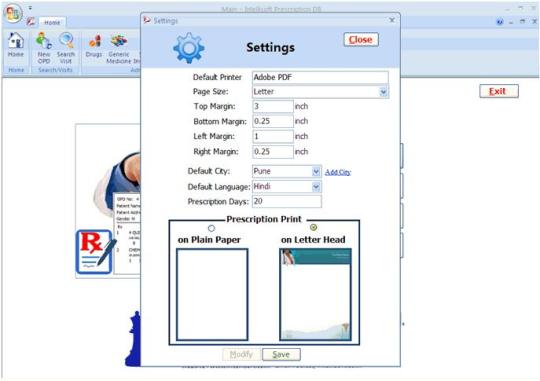Click the Right Margin input field

(x=273, y=152)
